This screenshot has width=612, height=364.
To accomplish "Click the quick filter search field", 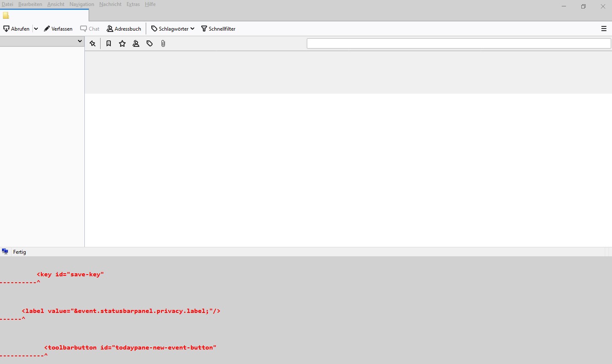I will point(459,43).
